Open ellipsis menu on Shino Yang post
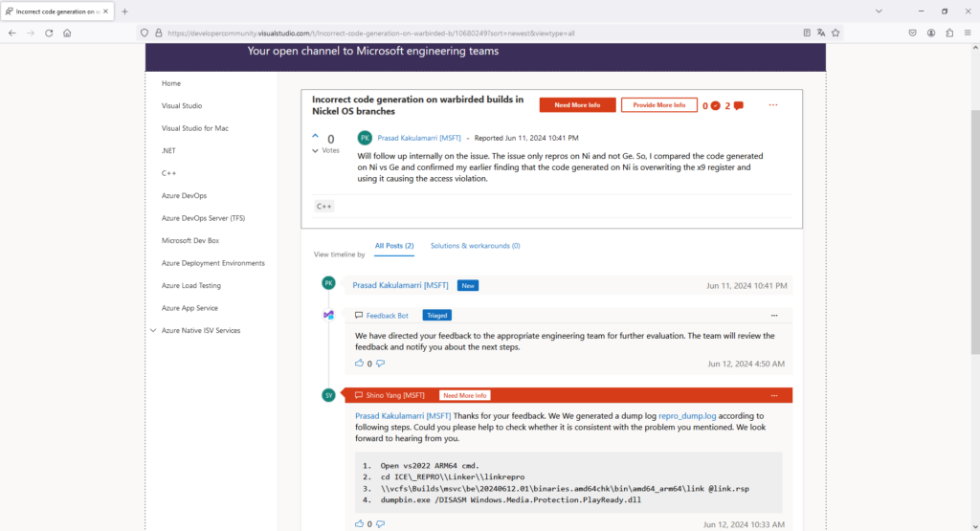980x531 pixels. (774, 395)
